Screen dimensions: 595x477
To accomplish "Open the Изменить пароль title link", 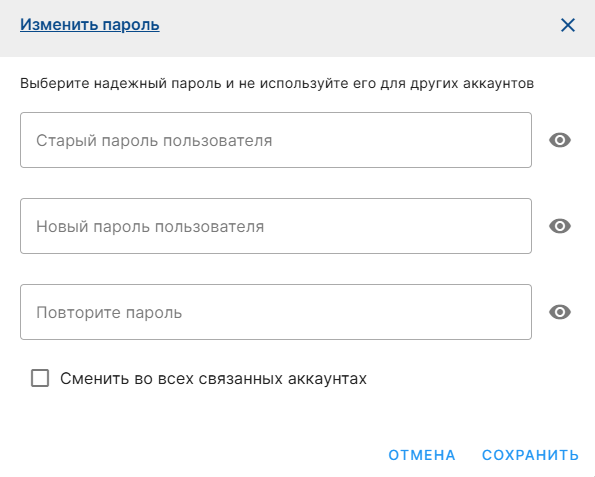I will [x=90, y=25].
